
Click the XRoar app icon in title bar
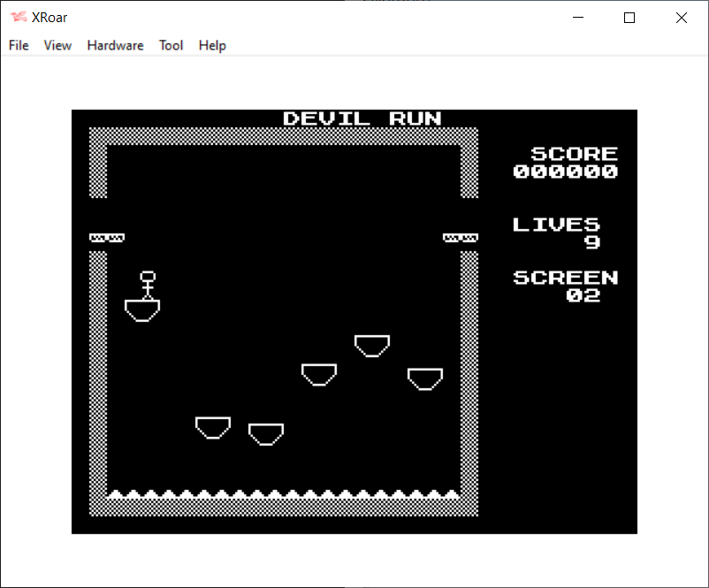click(19, 17)
